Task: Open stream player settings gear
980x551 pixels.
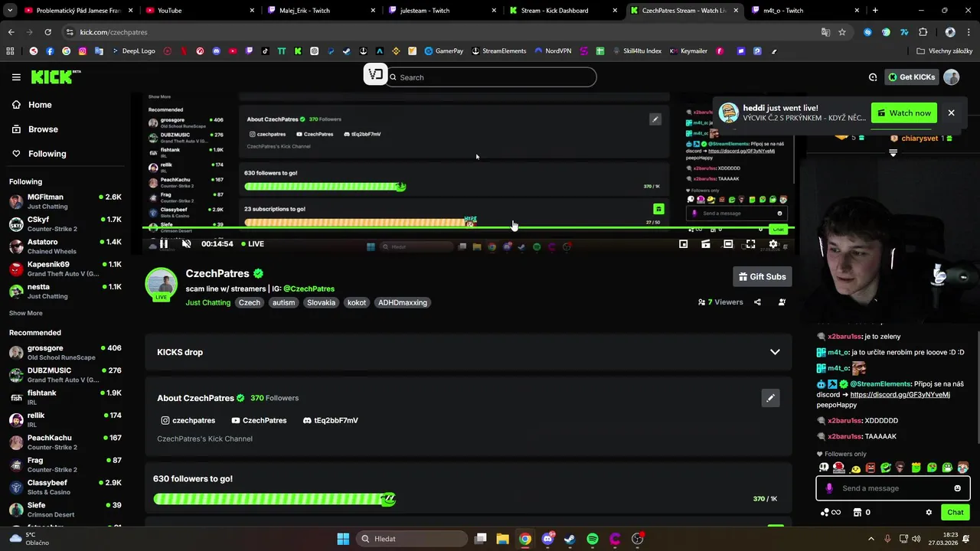Action: click(x=773, y=244)
